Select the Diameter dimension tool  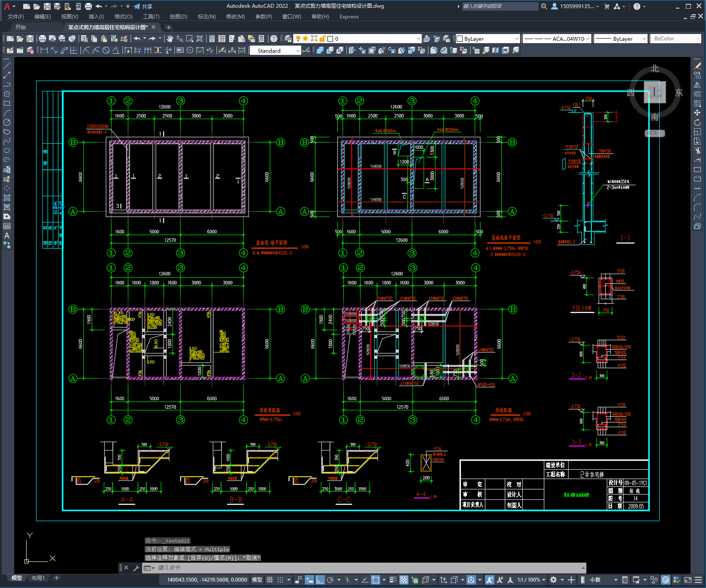106,50
